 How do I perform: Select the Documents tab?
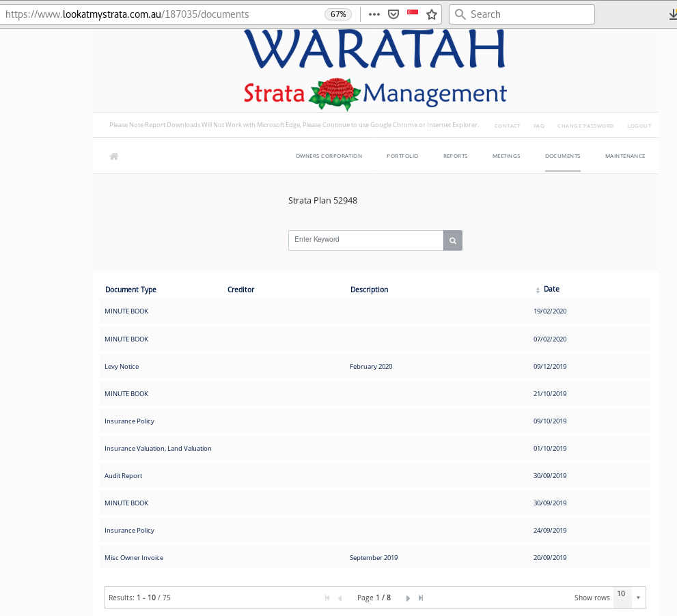pyautogui.click(x=563, y=156)
